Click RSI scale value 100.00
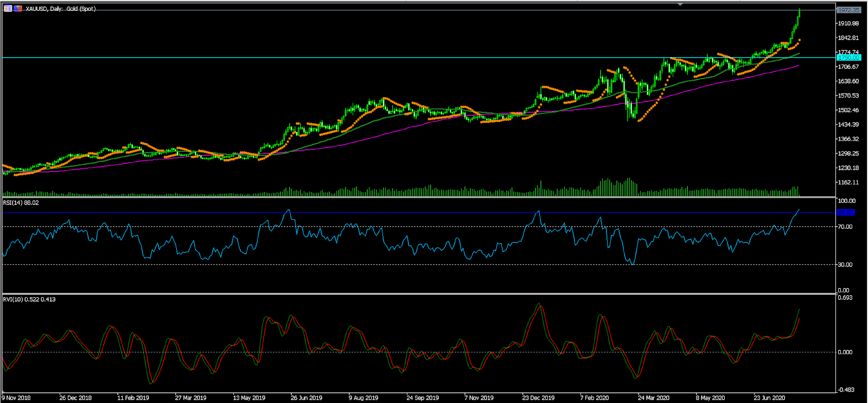This screenshot has width=868, height=403. pyautogui.click(x=847, y=201)
